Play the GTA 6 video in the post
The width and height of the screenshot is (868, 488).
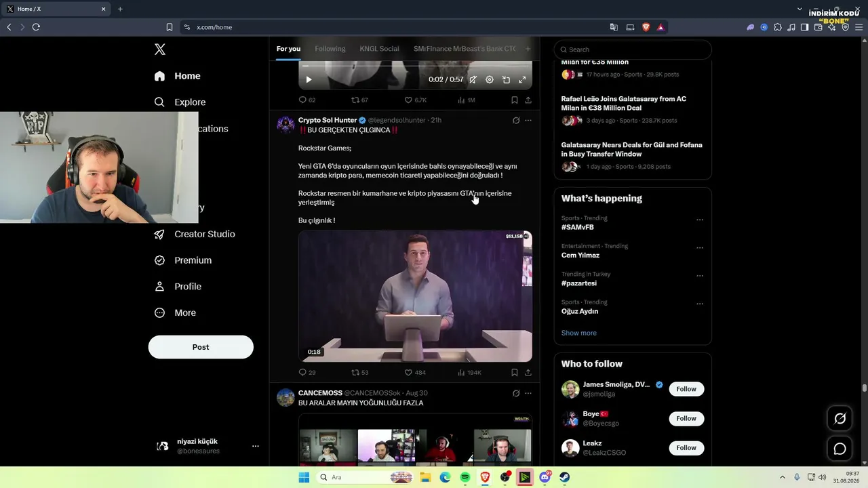pos(415,296)
